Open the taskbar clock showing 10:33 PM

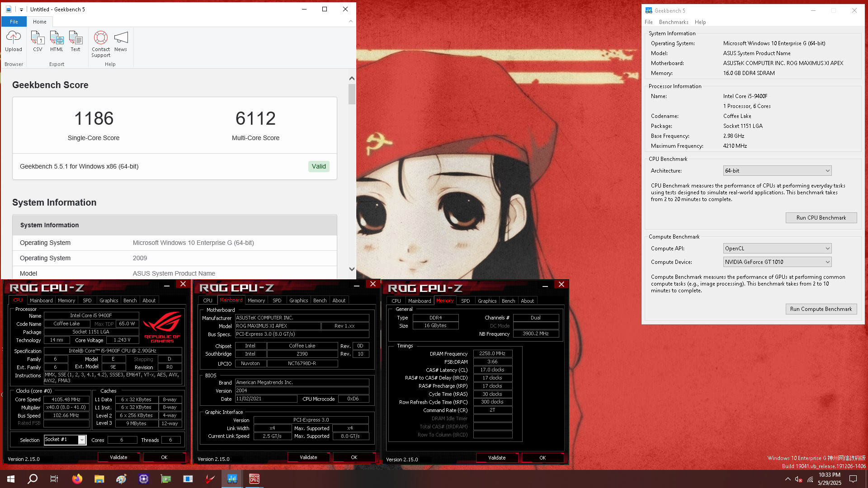click(830, 479)
